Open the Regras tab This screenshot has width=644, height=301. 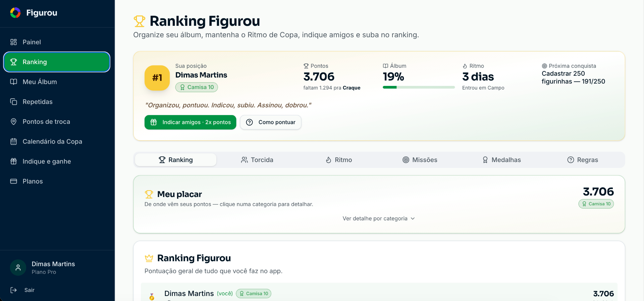click(x=583, y=160)
